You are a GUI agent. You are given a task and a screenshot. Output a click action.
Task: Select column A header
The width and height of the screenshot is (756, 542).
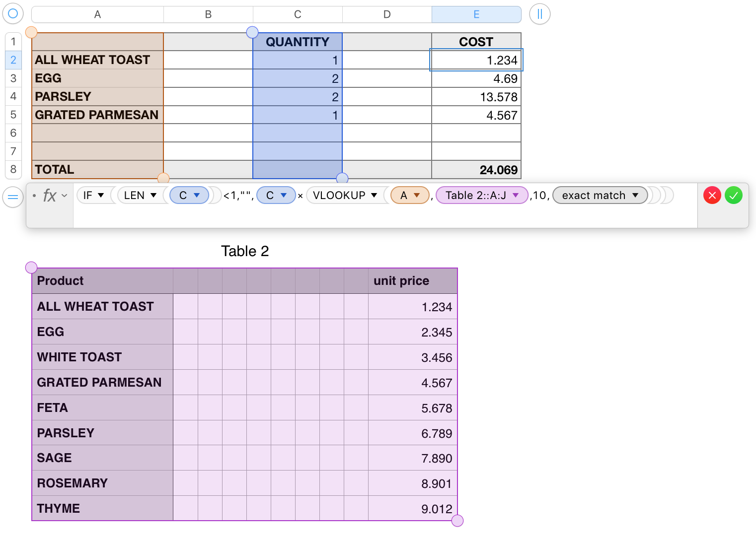(98, 14)
